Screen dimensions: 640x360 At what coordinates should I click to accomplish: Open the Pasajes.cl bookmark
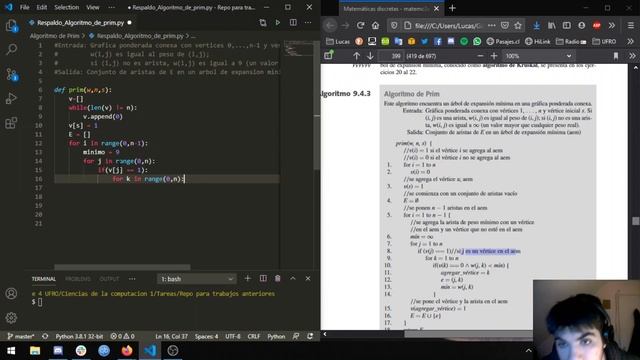(503, 41)
